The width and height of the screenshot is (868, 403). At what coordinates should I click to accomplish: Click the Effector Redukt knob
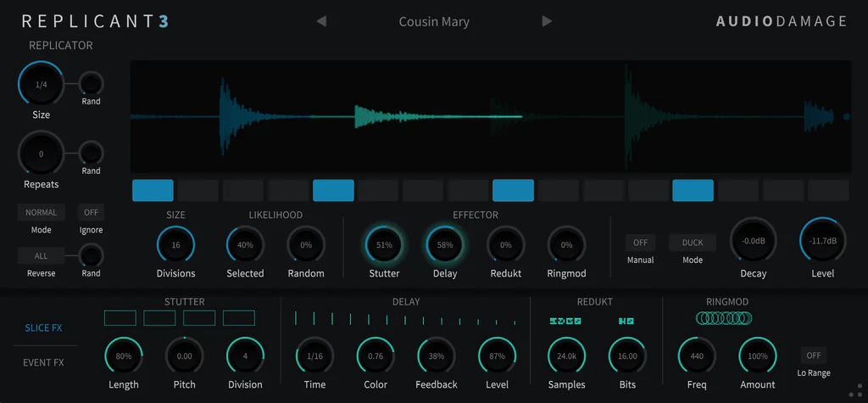506,244
